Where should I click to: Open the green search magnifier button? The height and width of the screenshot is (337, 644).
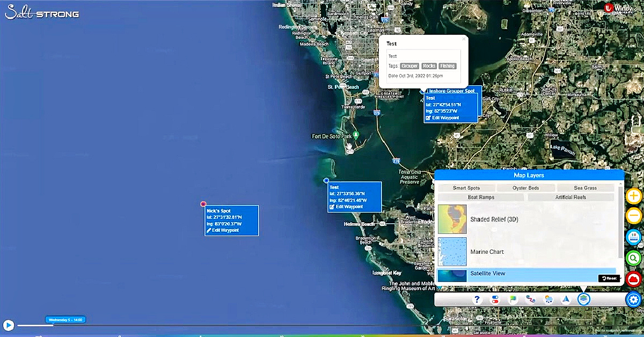634,258
